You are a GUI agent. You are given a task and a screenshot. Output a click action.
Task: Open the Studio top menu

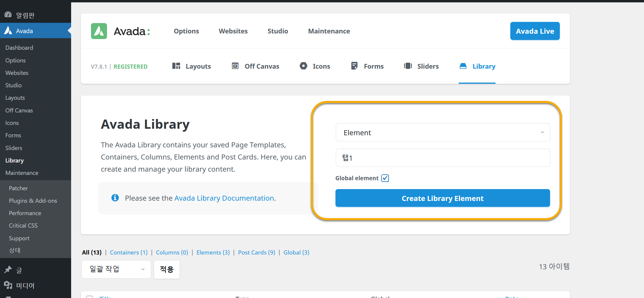click(x=278, y=31)
